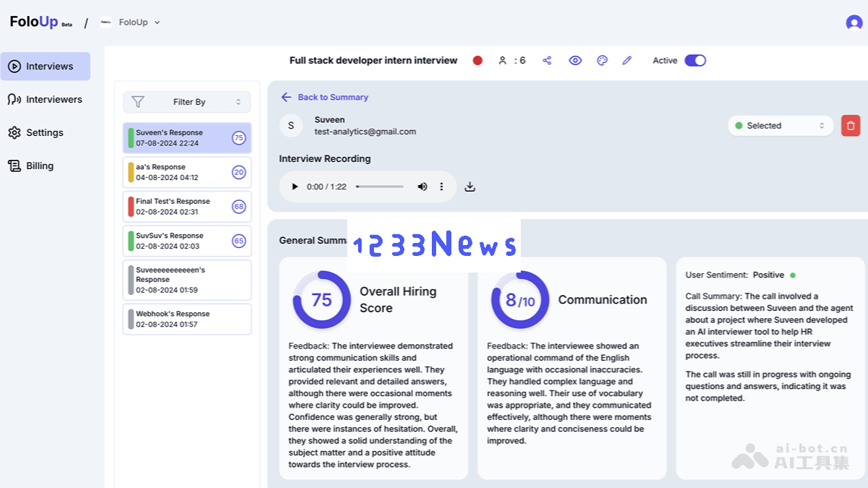Image resolution: width=868 pixels, height=488 pixels.
Task: Click the FoloUp Beta logo
Action: click(x=41, y=22)
